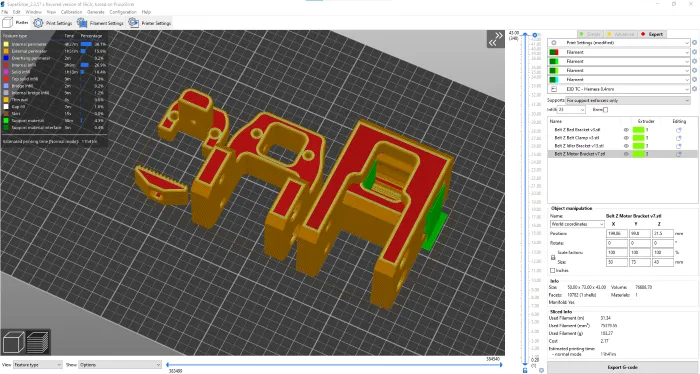
Task: Open the Print Settings gear icon
Action: [694, 43]
